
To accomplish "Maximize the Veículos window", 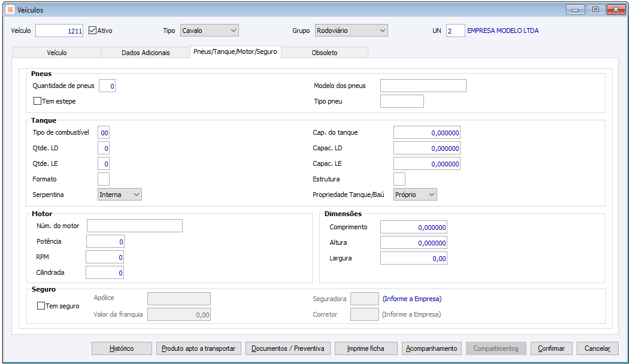I will 595,10.
